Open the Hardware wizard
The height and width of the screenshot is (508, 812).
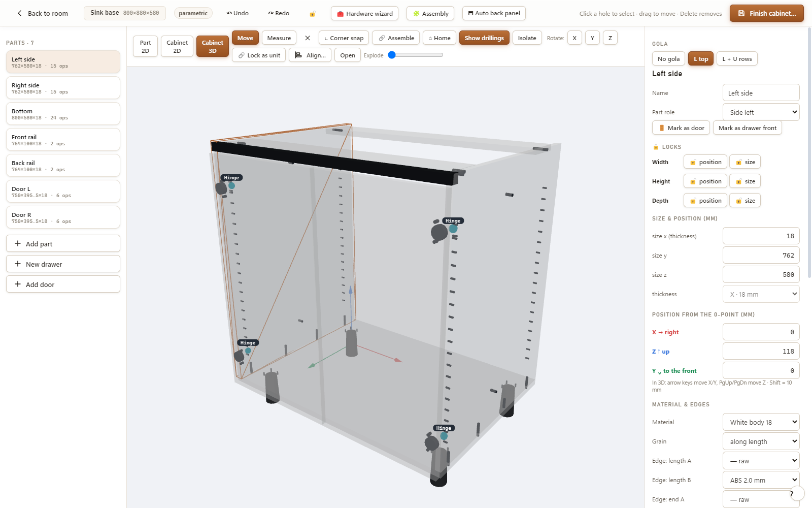364,13
